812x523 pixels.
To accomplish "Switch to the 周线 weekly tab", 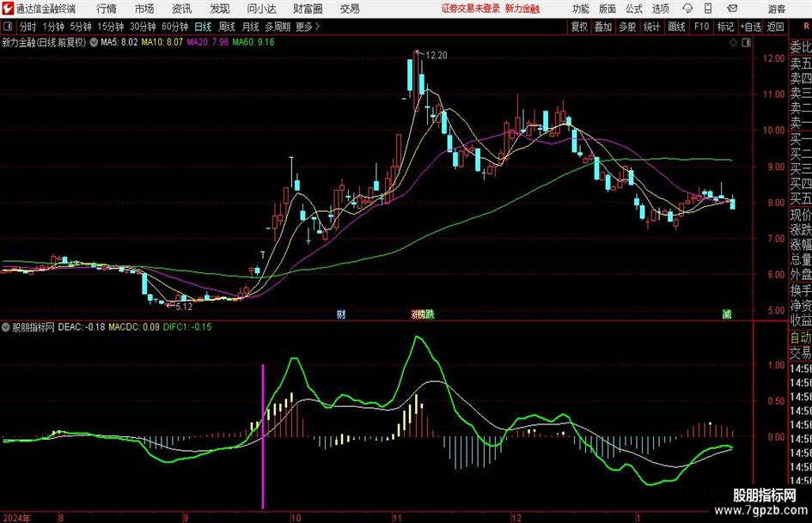I will pyautogui.click(x=227, y=27).
